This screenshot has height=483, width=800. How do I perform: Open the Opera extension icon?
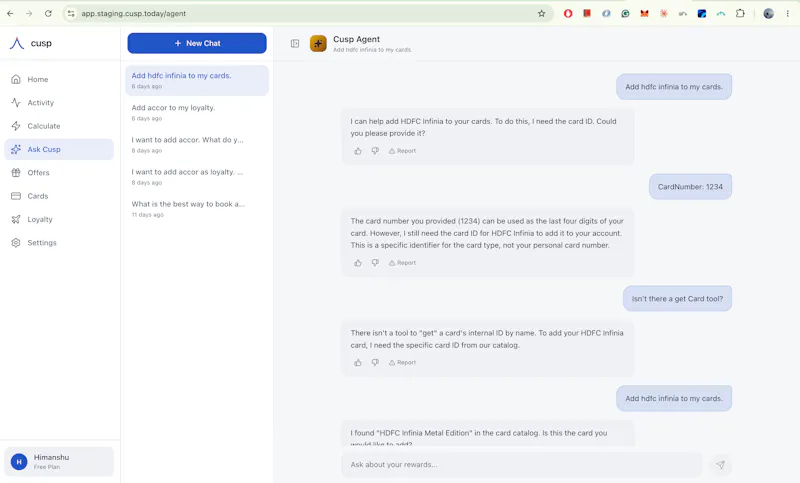[x=568, y=14]
